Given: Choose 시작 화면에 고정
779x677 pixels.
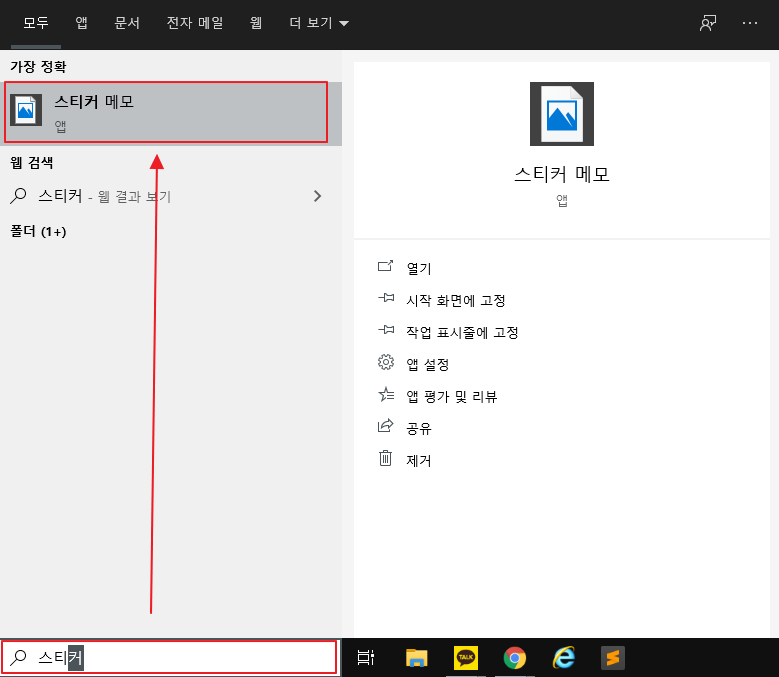Looking at the screenshot, I should (456, 301).
